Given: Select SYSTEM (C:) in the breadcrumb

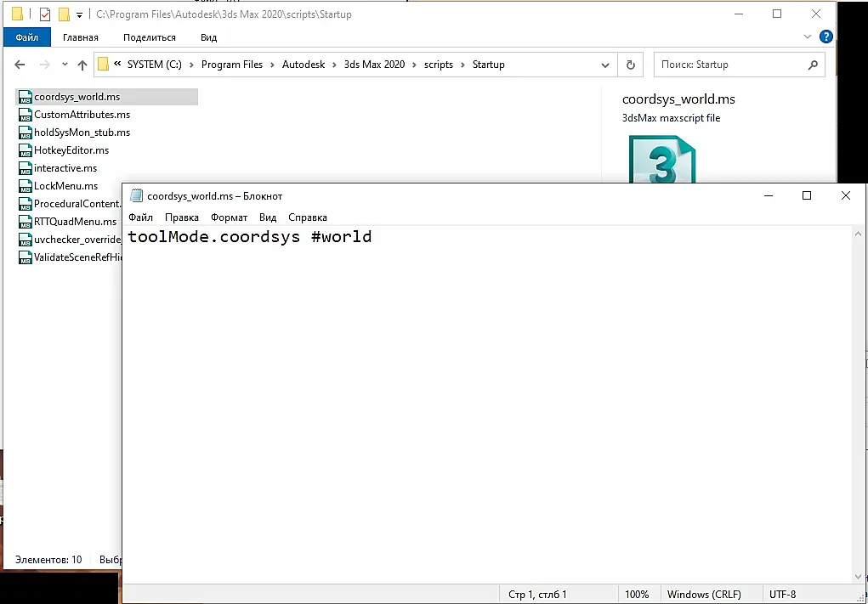Looking at the screenshot, I should pyautogui.click(x=155, y=65).
